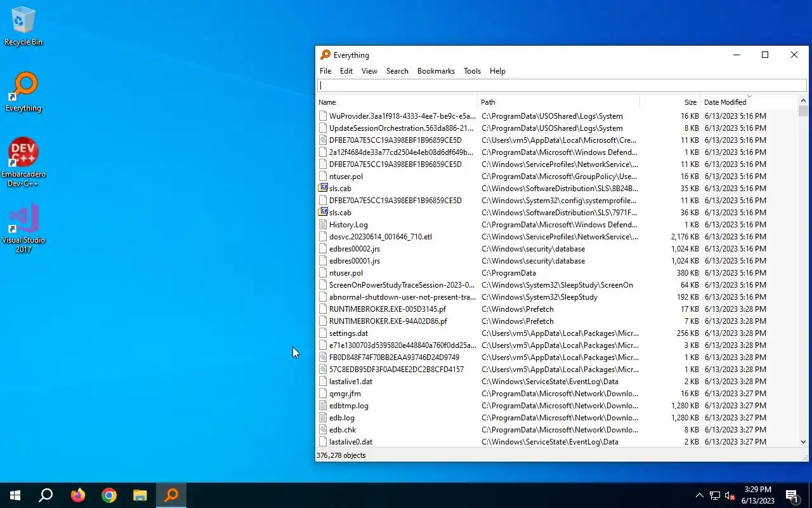The width and height of the screenshot is (812, 508).
Task: Open the notification center icon
Action: click(x=792, y=495)
